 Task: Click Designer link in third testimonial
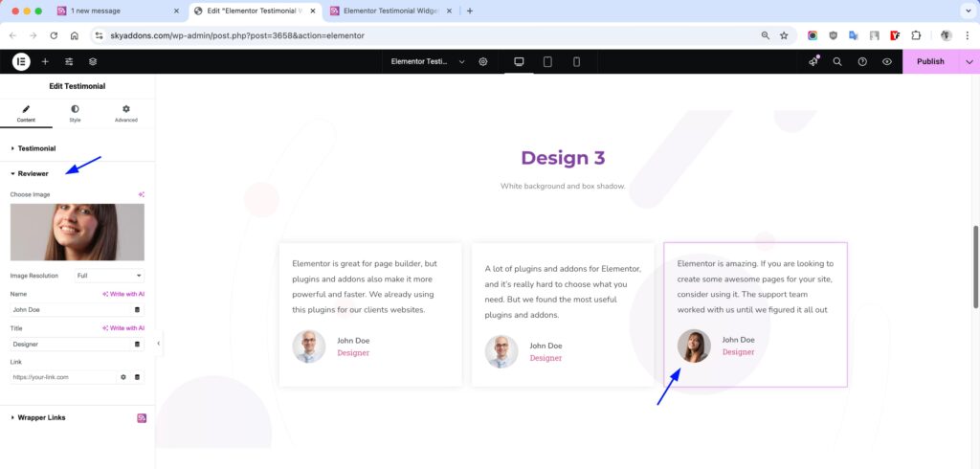coord(738,352)
